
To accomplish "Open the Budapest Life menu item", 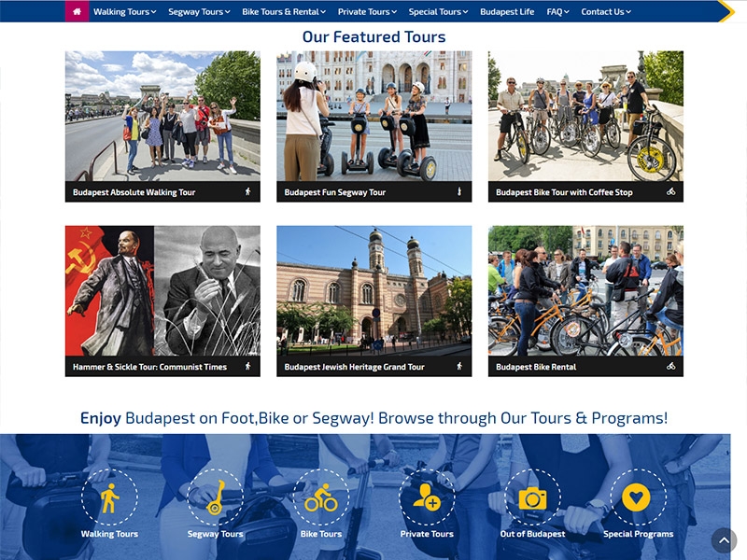I will click(x=507, y=11).
